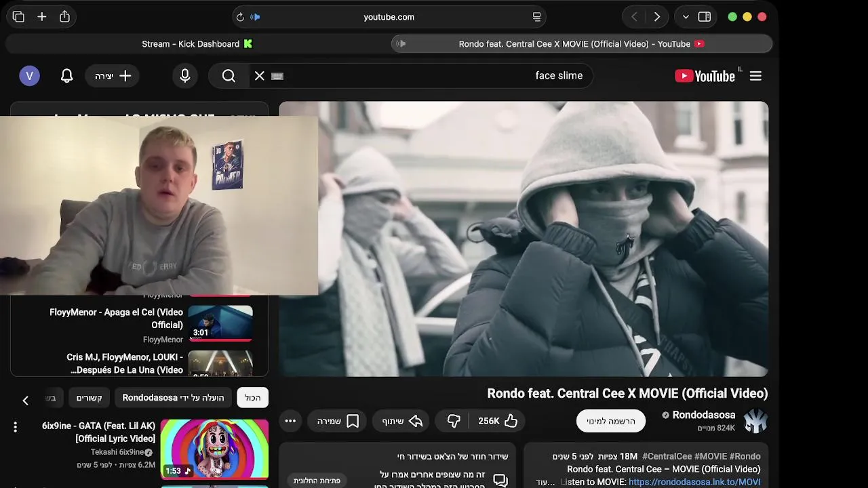Switch to Stream - Kick Dashboard tab

(x=197, y=44)
